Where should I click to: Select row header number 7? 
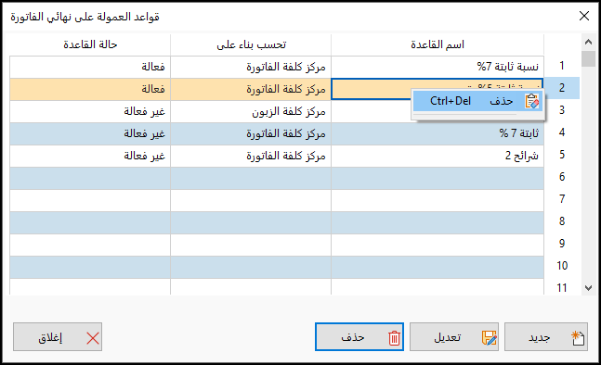click(x=562, y=199)
